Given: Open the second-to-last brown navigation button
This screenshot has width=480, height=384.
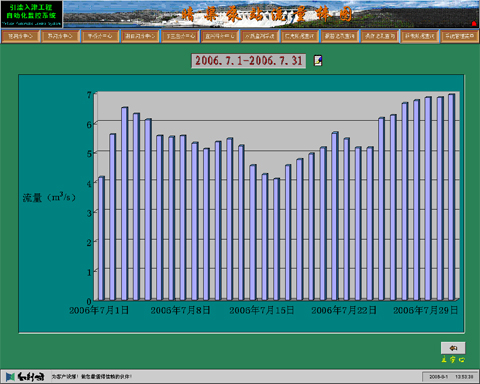Looking at the screenshot, I should pyautogui.click(x=420, y=36).
